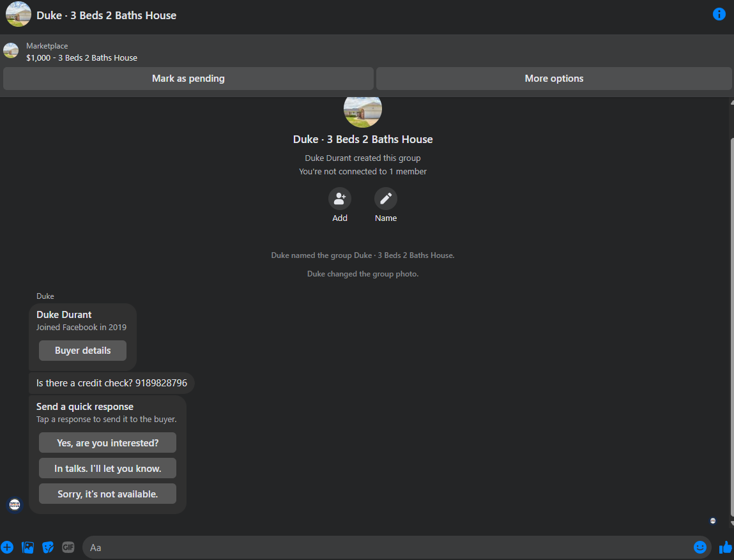Screen dimensions: 734x560
Task: Open GIF picker icon
Action: (x=68, y=547)
